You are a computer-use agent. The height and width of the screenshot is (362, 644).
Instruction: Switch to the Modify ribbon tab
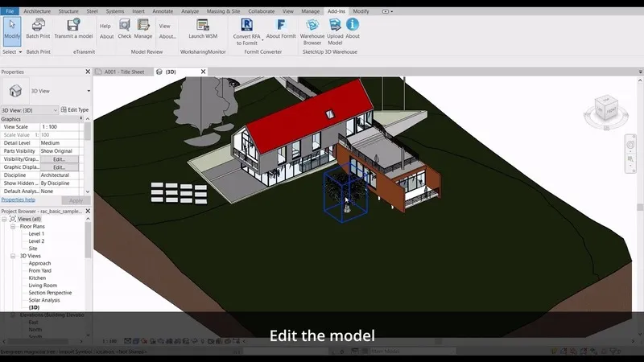click(361, 11)
